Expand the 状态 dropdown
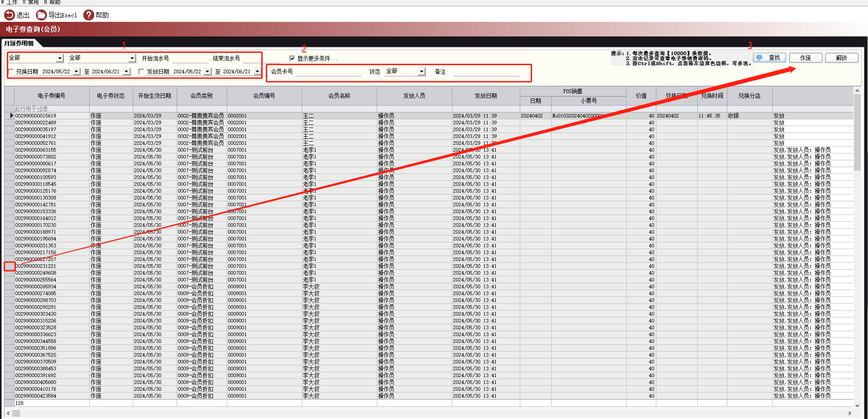The image size is (868, 419). [421, 72]
